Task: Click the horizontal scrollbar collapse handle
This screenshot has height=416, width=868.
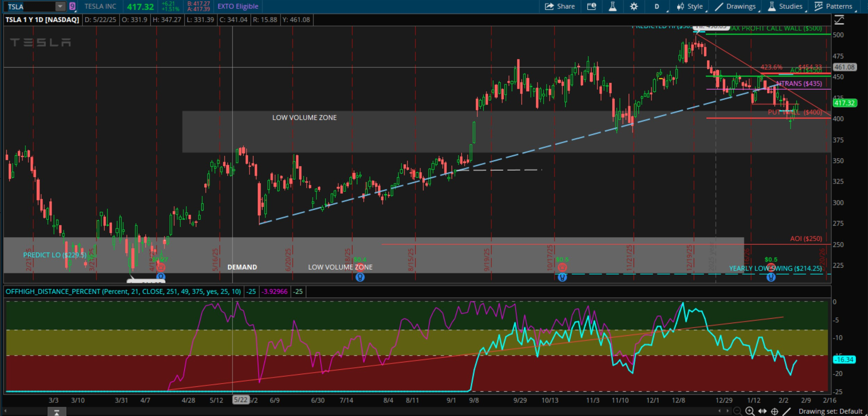Action: point(56,412)
